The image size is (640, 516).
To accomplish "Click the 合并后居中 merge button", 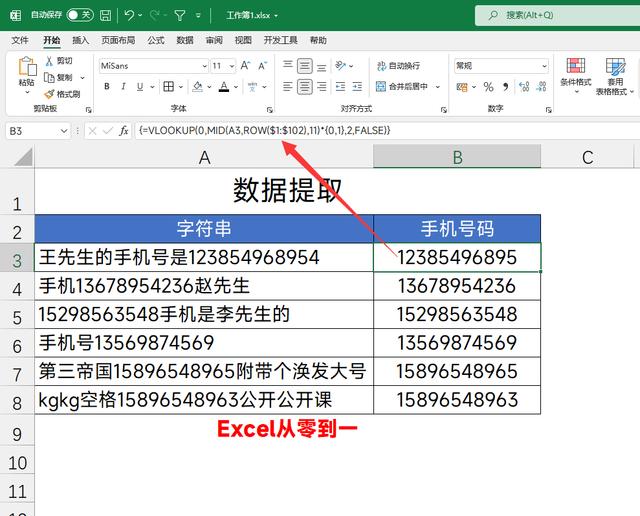I will pos(402,87).
